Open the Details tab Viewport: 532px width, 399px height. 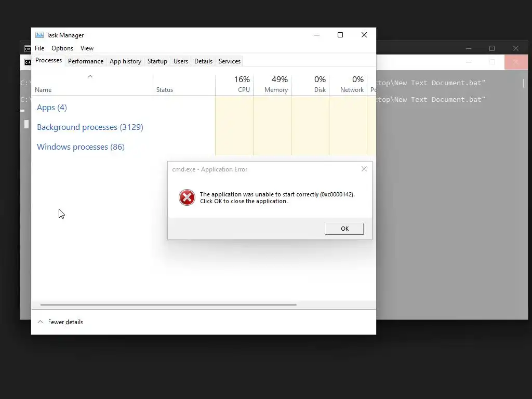click(203, 61)
